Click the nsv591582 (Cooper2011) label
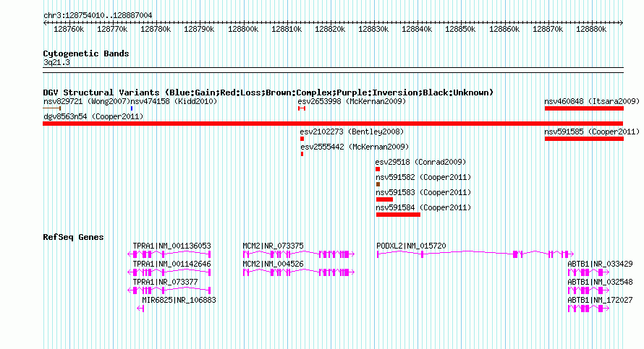The width and height of the screenshot is (644, 349). tap(423, 177)
